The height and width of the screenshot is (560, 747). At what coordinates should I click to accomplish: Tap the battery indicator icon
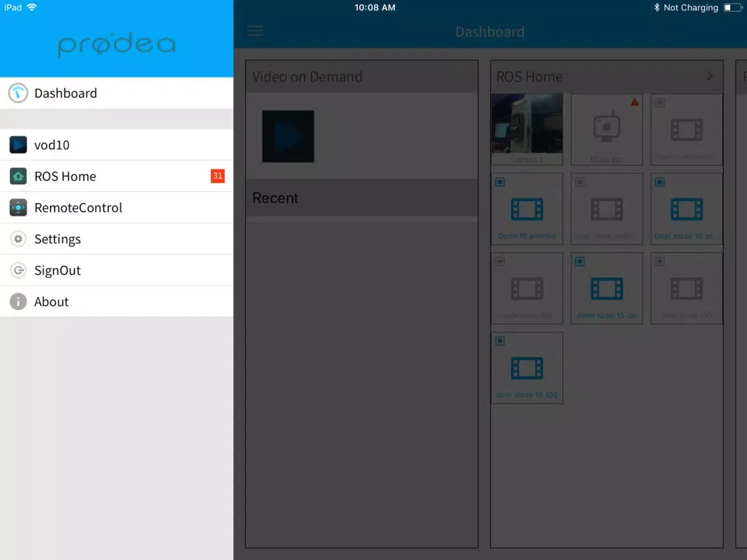733,7
